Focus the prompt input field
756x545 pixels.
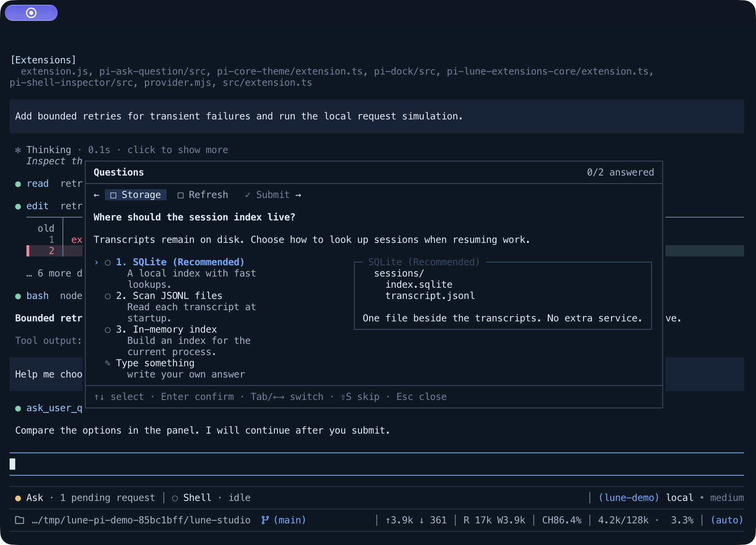click(377, 464)
